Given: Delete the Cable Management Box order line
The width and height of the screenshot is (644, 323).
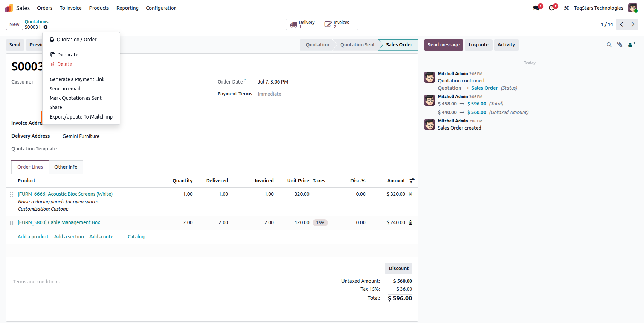Looking at the screenshot, I should click(x=411, y=222).
